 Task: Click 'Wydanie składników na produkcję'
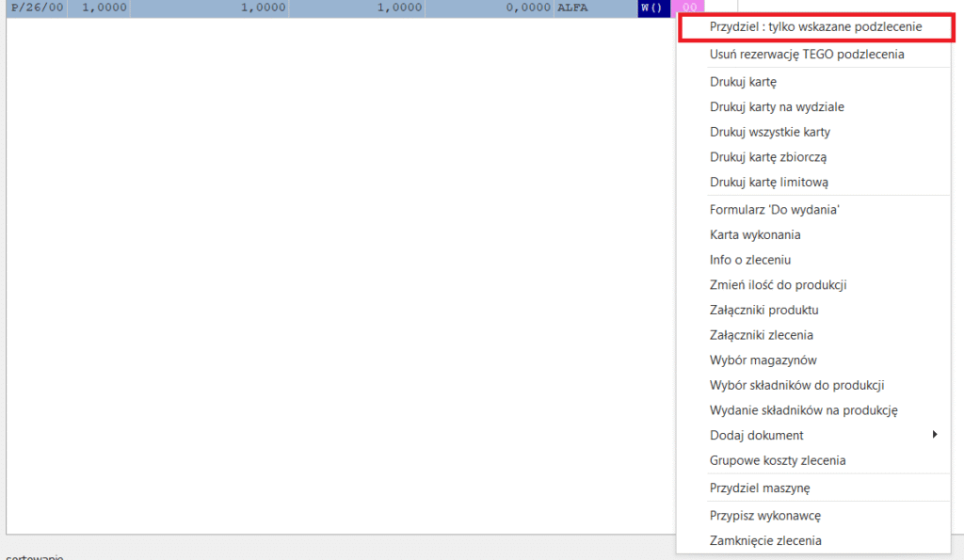click(x=803, y=409)
